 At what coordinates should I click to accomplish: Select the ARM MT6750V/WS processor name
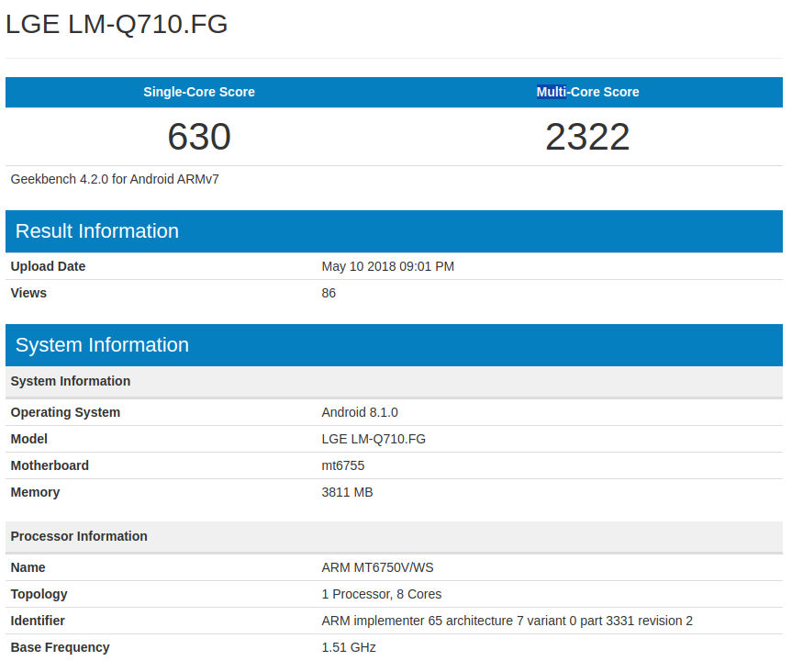[x=377, y=567]
